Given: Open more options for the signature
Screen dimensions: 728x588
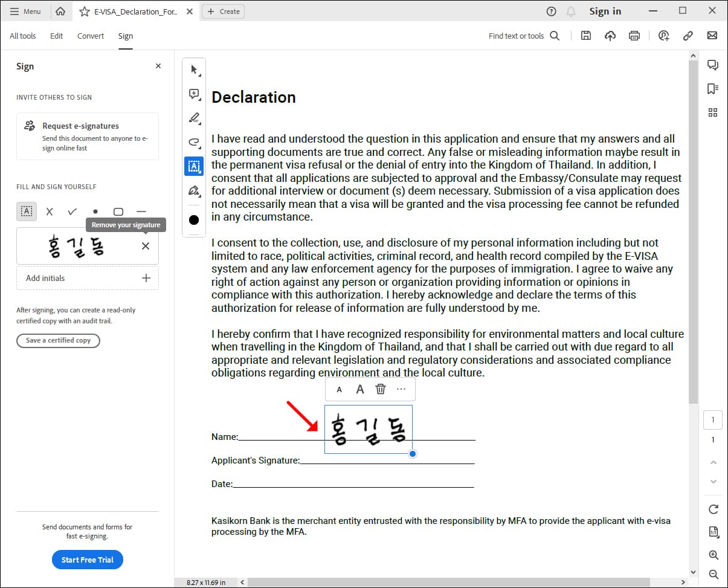Looking at the screenshot, I should click(x=401, y=390).
